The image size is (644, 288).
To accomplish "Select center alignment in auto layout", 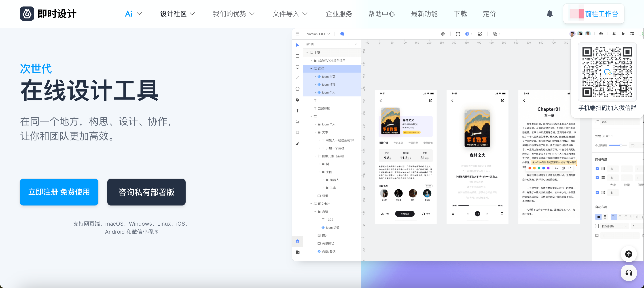I will tap(619, 217).
